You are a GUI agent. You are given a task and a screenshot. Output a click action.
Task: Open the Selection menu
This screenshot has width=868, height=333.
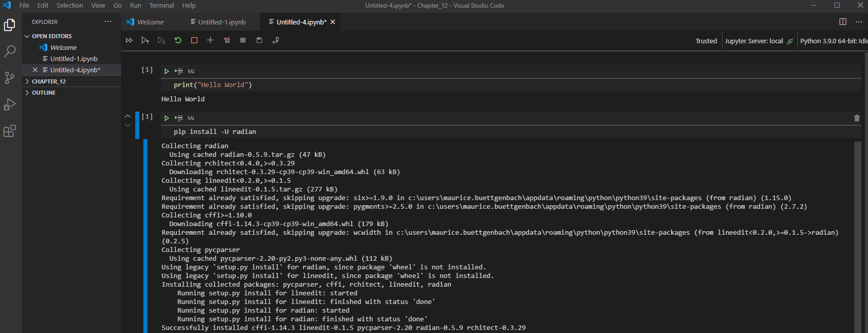click(70, 5)
